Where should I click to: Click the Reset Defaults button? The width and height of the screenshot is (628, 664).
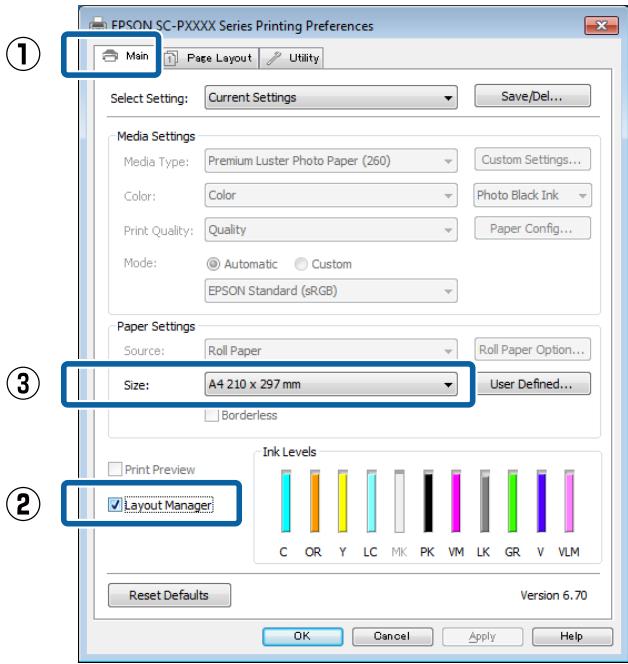point(169,595)
